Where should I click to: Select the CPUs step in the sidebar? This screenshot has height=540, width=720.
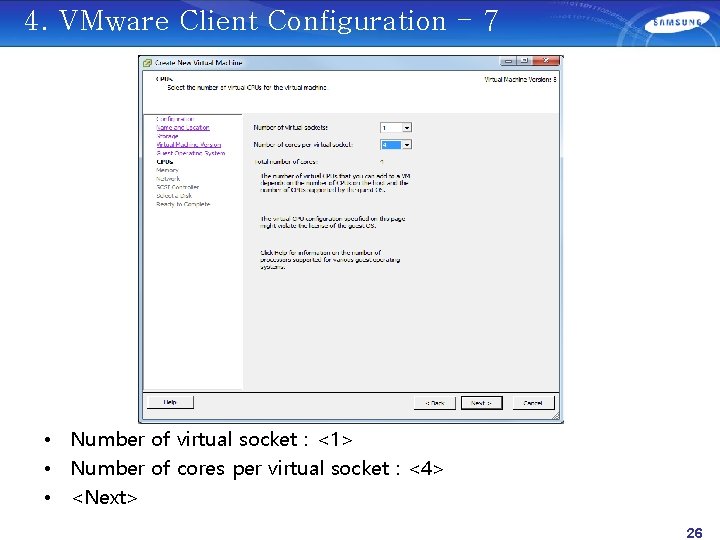click(164, 162)
